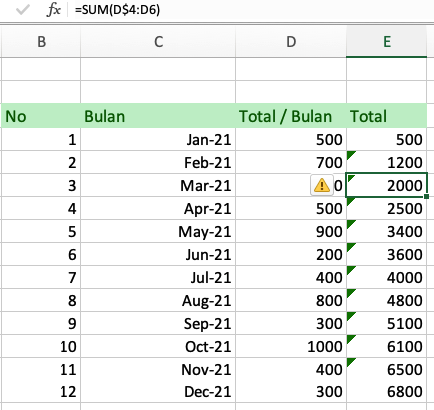The height and width of the screenshot is (410, 434).
Task: Click the cumulative total cell 4800
Action: coord(387,300)
